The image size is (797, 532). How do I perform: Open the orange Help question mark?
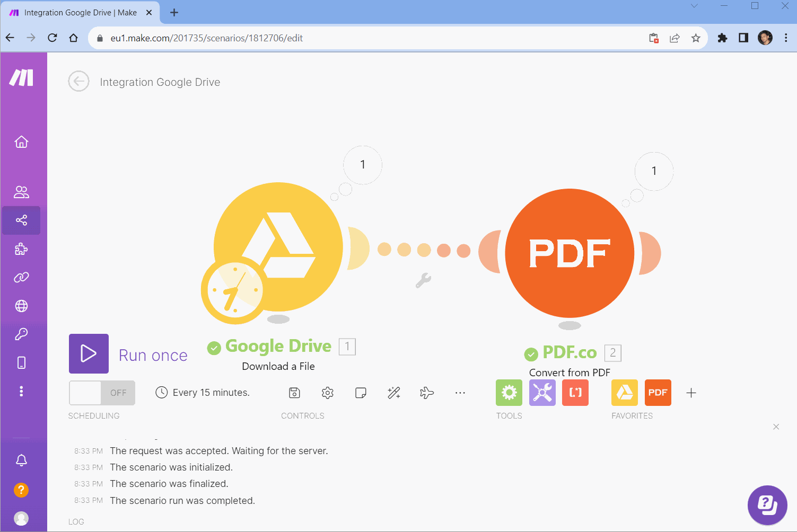tap(21, 490)
